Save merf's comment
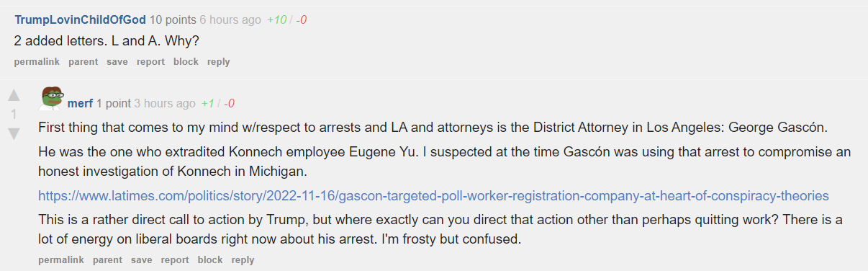The image size is (868, 271). (x=141, y=260)
